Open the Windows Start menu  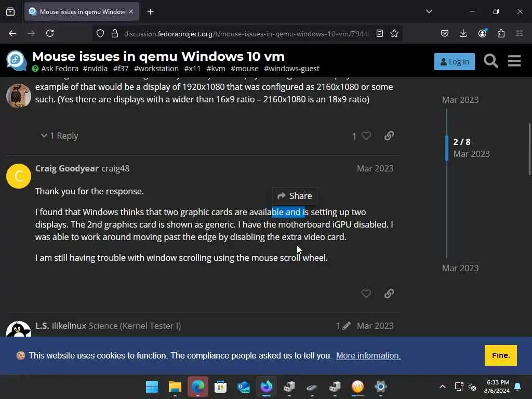tap(152, 387)
